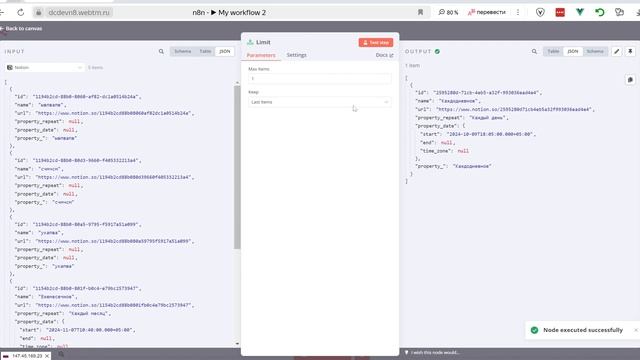Close the Node executed successfully notification
Screen dimensions: 640x360
pos(636,330)
